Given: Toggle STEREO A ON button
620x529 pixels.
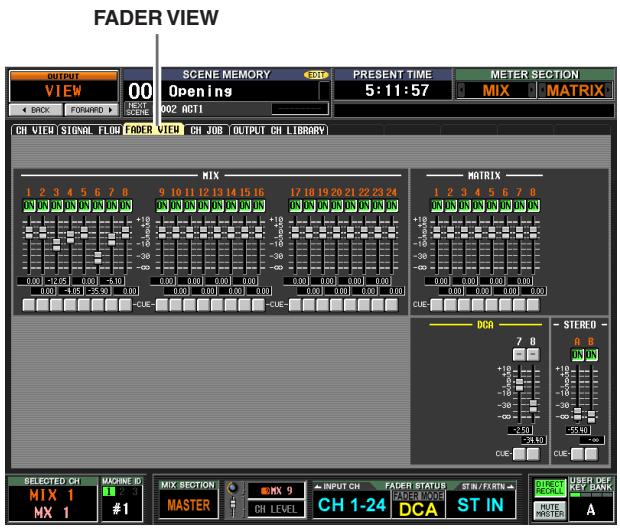Looking at the screenshot, I should click(x=577, y=355).
